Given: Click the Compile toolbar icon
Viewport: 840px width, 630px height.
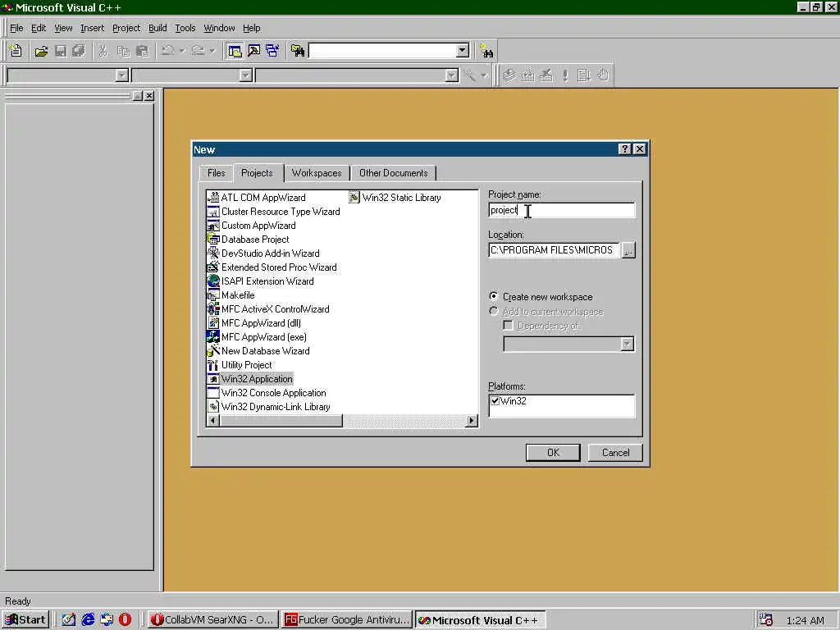Looking at the screenshot, I should (509, 75).
